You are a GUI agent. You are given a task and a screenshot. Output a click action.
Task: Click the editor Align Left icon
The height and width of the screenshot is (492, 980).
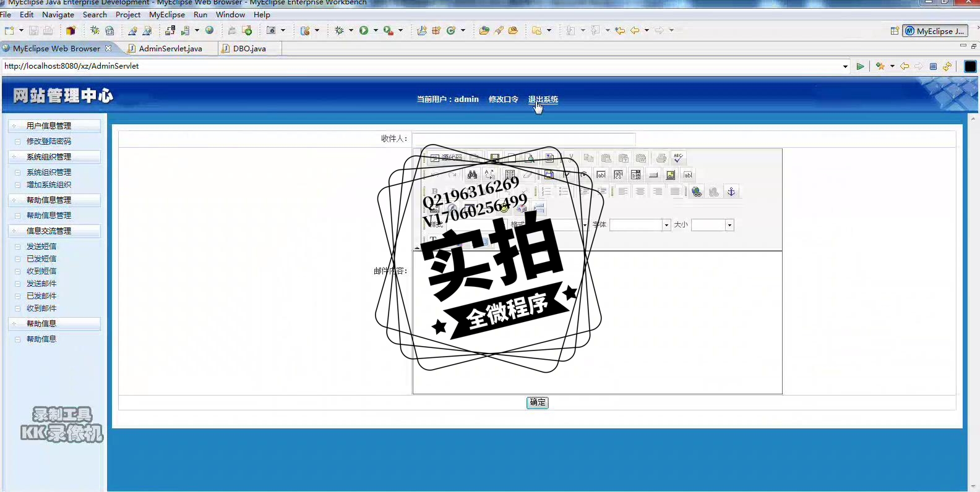click(x=623, y=192)
